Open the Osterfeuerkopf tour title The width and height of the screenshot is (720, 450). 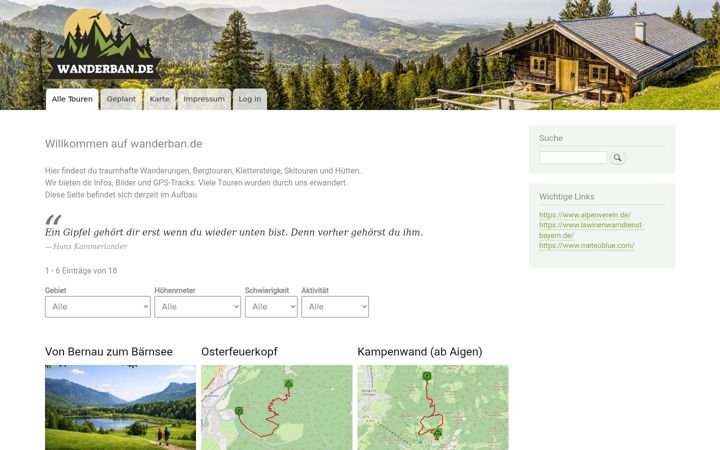(239, 352)
